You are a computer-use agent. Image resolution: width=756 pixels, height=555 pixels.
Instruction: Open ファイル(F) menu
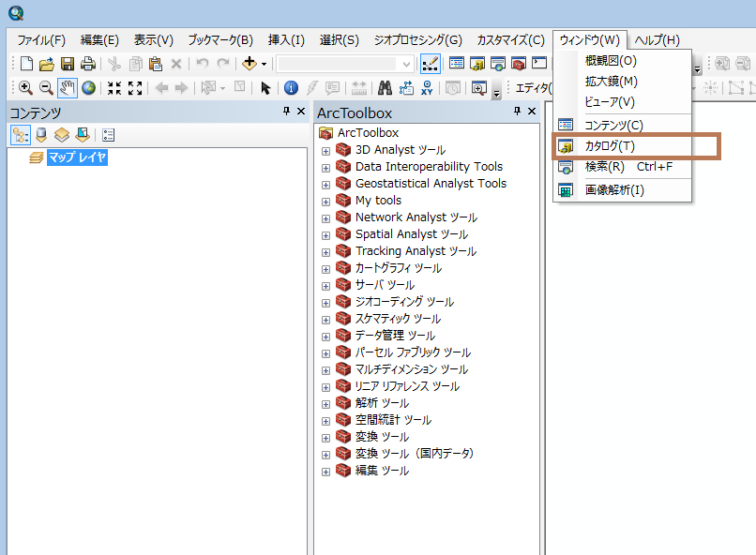tap(41, 40)
